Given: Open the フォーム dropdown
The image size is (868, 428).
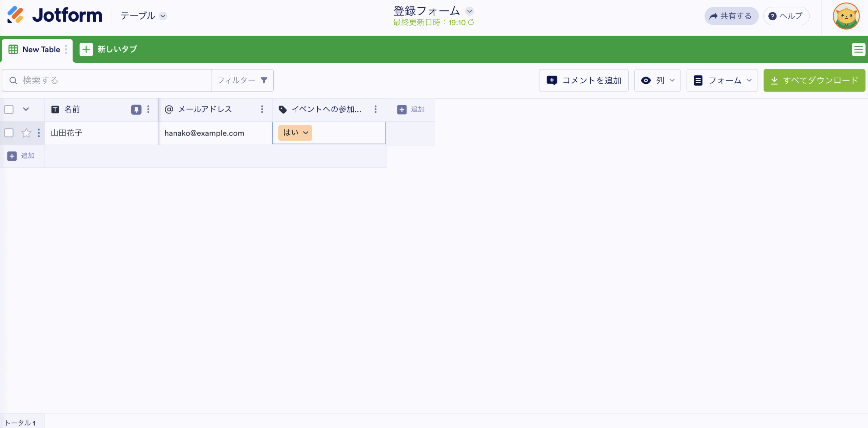Looking at the screenshot, I should point(722,80).
